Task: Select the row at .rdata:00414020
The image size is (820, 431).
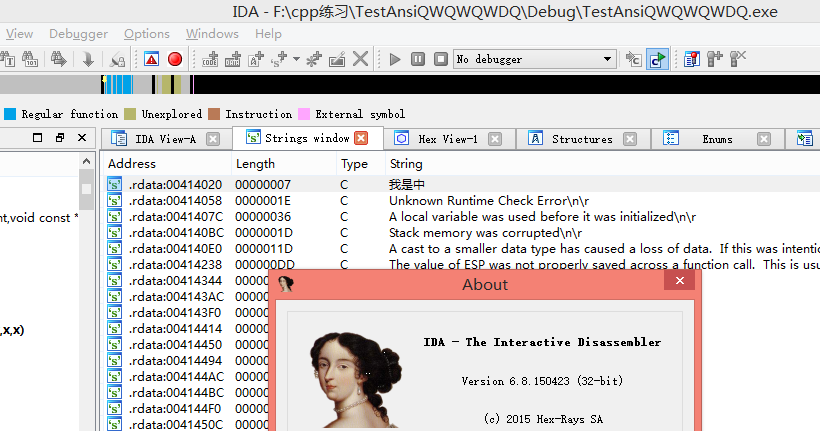Action: click(x=462, y=184)
